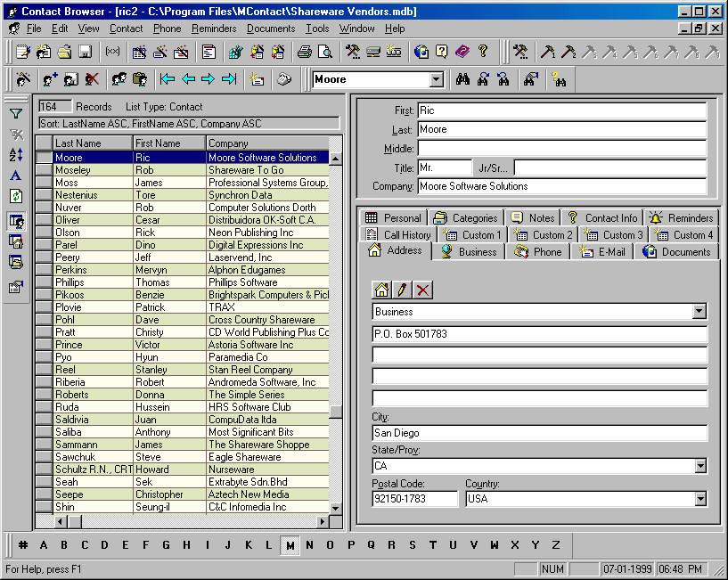Click the yellow question mark help icon
The width and height of the screenshot is (728, 580).
tap(483, 51)
